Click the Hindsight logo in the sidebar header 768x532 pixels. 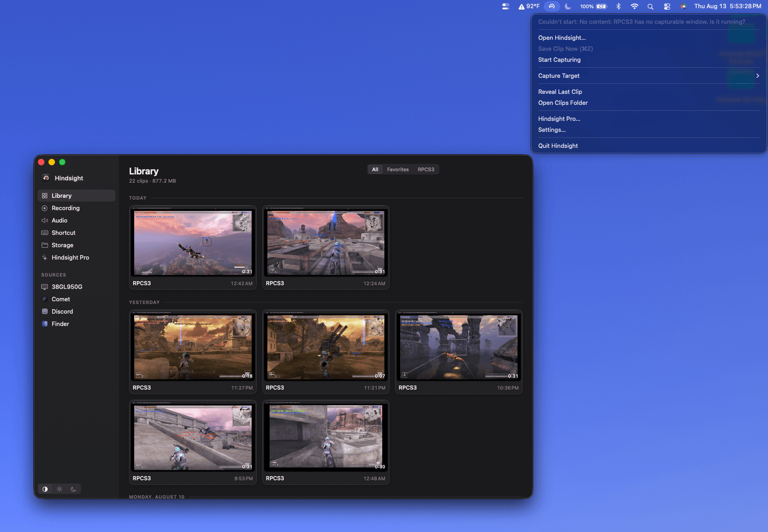tap(46, 178)
